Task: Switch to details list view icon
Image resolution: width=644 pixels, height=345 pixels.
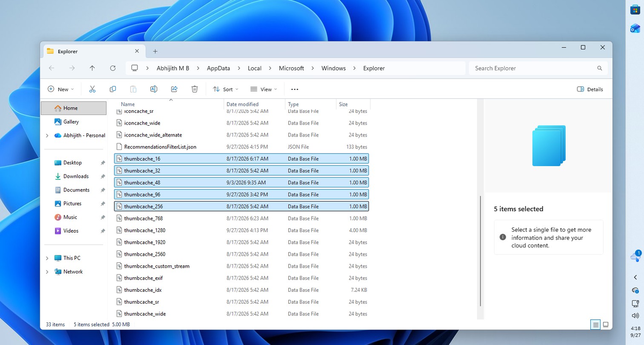Action: click(x=595, y=325)
